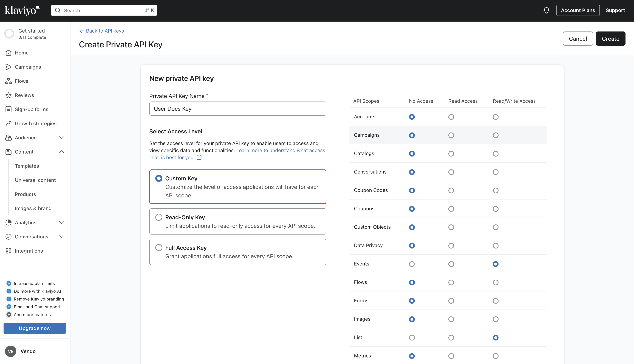Screen dimensions: 634x364
Task: Click the Reviews star icon
Action: pos(9,95)
